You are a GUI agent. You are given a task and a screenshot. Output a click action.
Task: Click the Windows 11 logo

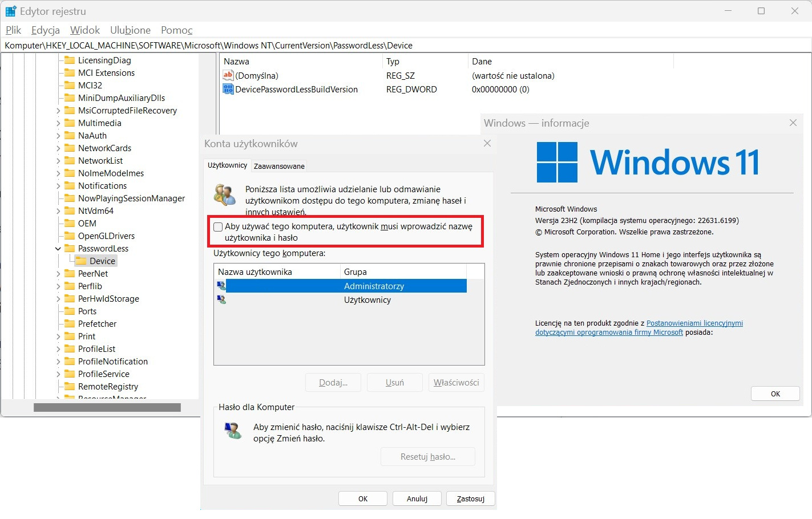coord(557,162)
